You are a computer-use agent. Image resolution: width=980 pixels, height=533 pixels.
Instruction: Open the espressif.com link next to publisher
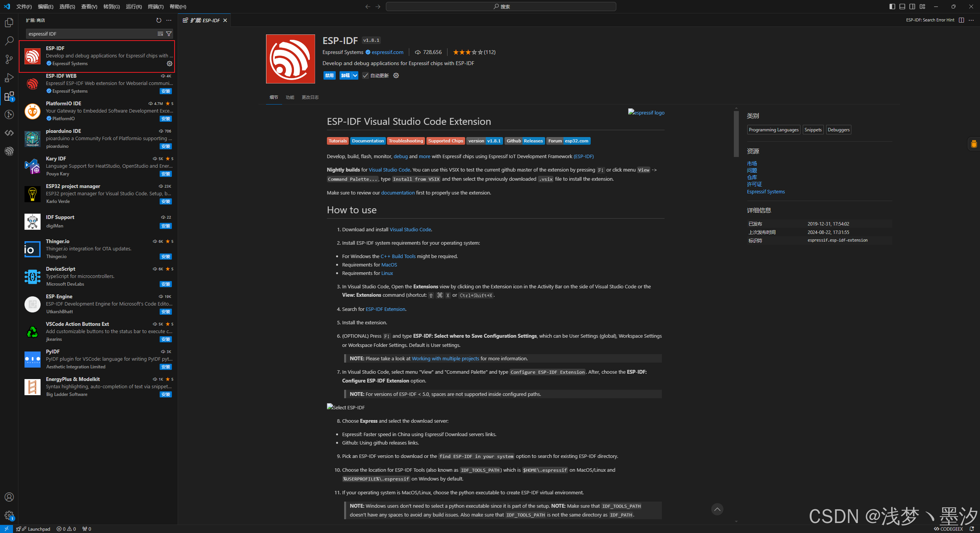point(387,52)
